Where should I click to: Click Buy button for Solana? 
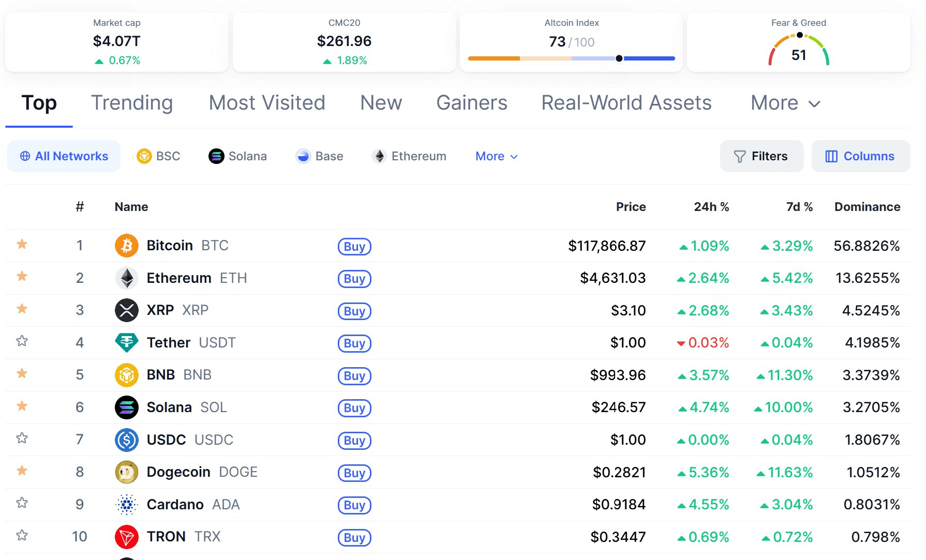(x=354, y=408)
